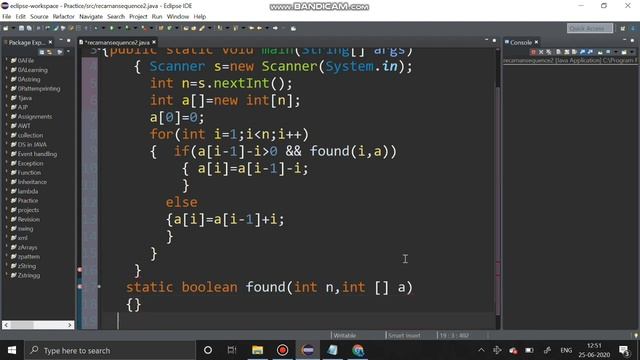Open the Project menu

point(138,16)
